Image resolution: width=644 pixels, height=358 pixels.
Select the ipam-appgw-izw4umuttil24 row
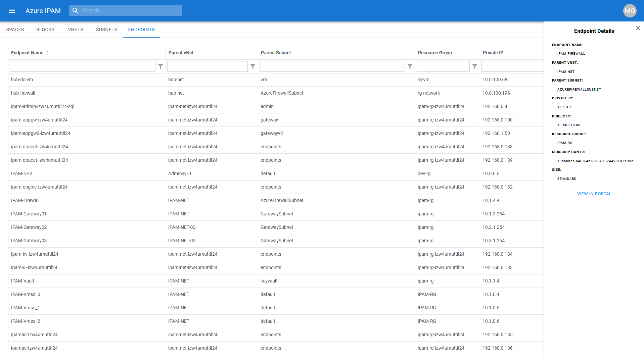pos(276,120)
